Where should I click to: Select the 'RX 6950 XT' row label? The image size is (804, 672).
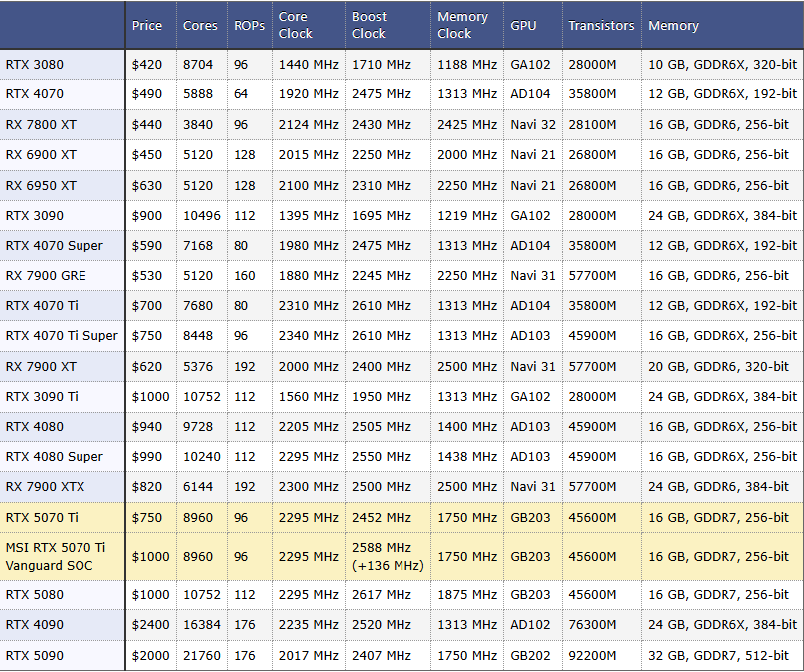[x=41, y=185]
